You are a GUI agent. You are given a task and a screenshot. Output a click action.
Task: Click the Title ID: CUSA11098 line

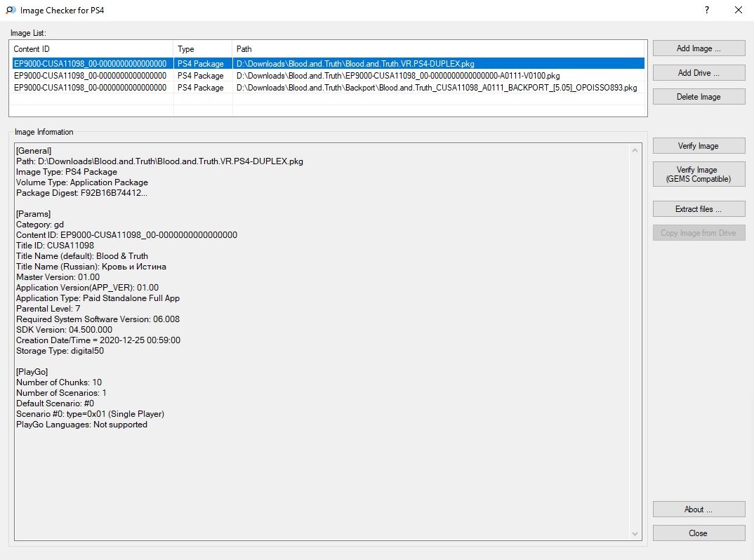(x=55, y=245)
